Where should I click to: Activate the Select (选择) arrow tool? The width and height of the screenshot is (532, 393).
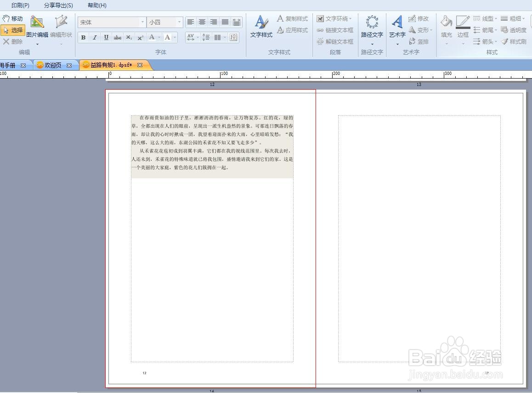pyautogui.click(x=12, y=30)
